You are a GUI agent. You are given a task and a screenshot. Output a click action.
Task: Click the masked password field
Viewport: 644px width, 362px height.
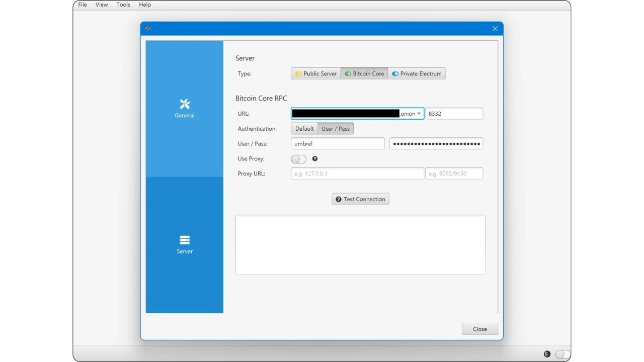[436, 144]
